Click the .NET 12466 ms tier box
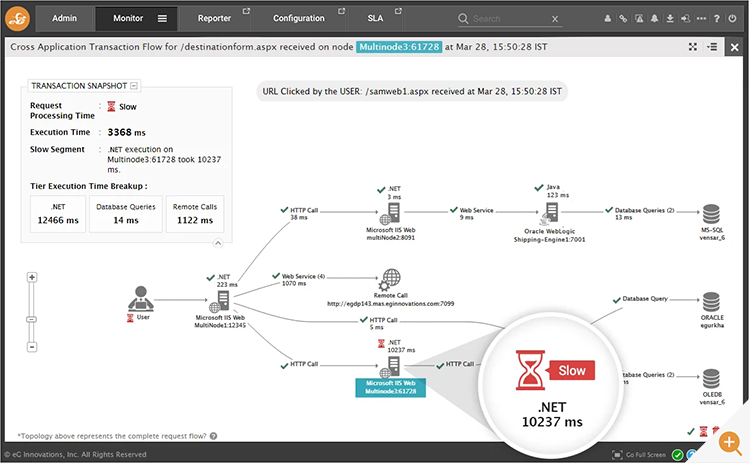 pos(58,214)
